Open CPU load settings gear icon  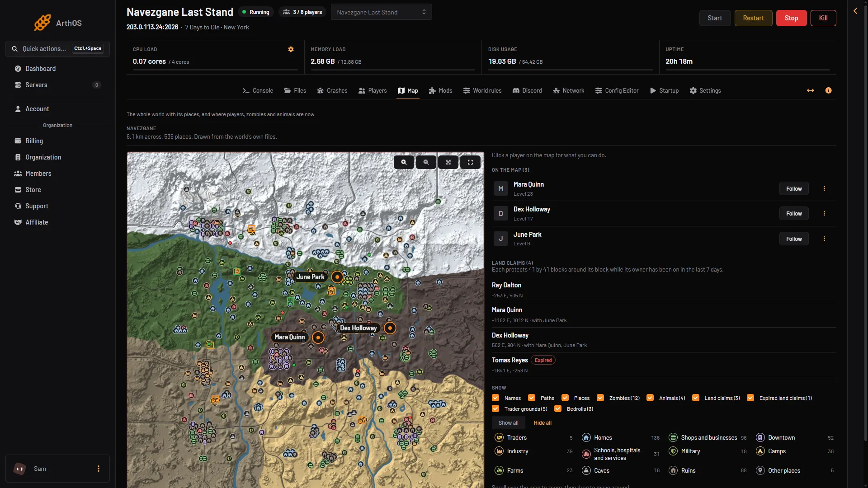point(291,49)
